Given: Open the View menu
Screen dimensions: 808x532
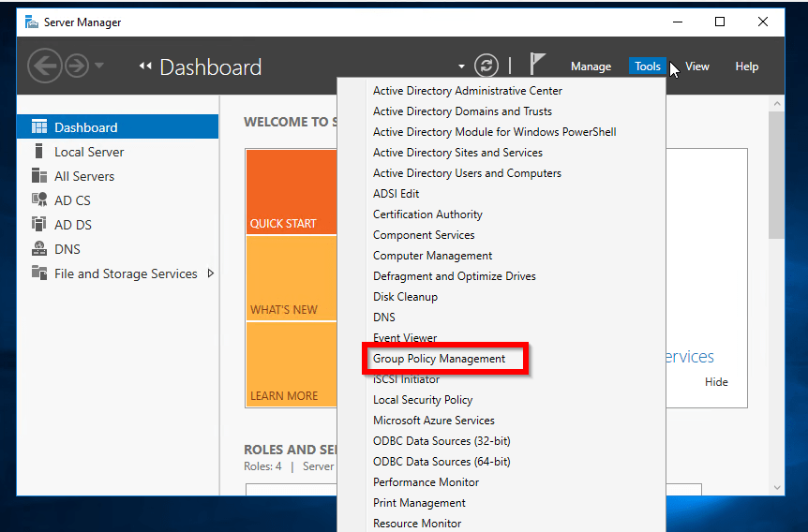Looking at the screenshot, I should pos(697,66).
